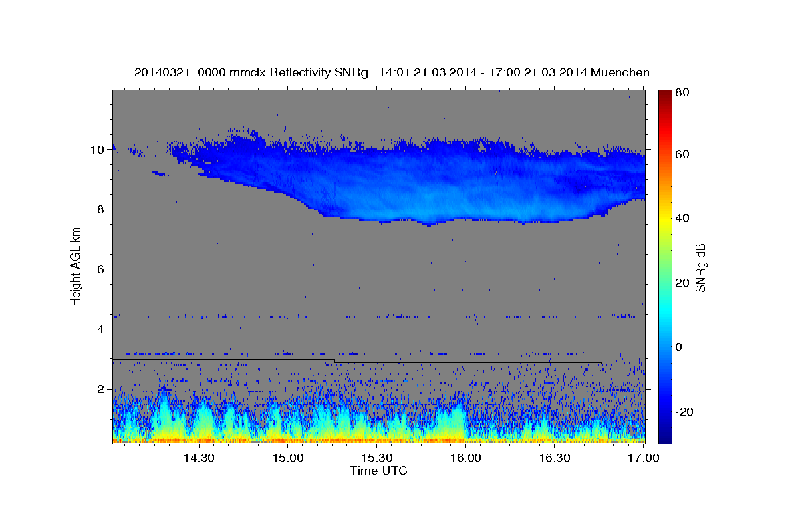Click the location label 'Muenchen' in title
The height and width of the screenshot is (532, 798).
[x=620, y=73]
